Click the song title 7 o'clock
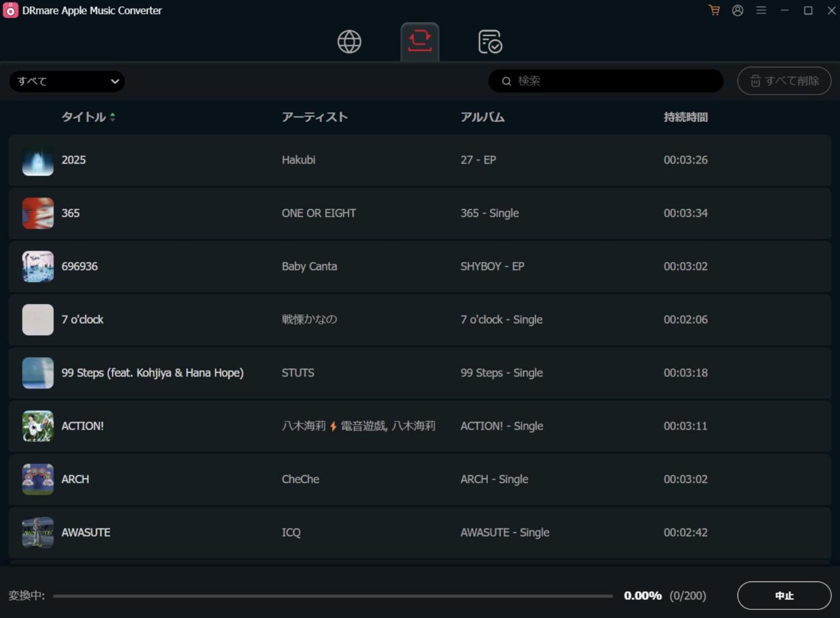Image resolution: width=840 pixels, height=618 pixels. coord(82,319)
